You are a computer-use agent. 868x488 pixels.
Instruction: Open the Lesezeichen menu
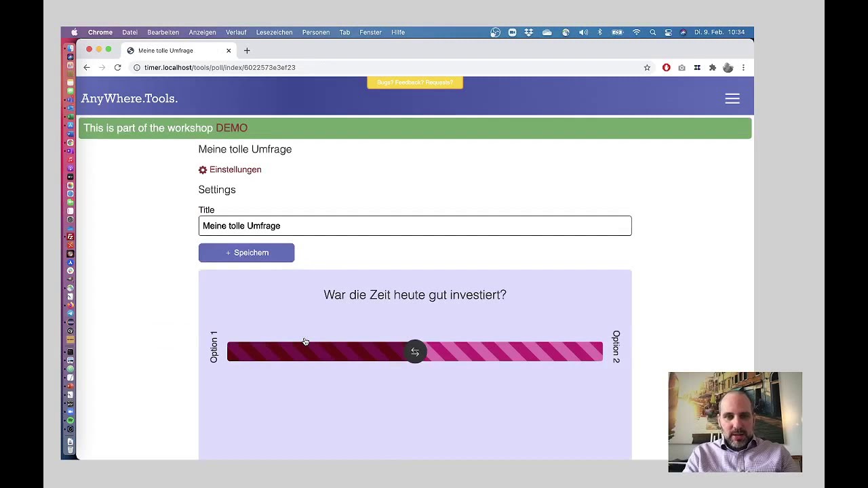pos(274,33)
